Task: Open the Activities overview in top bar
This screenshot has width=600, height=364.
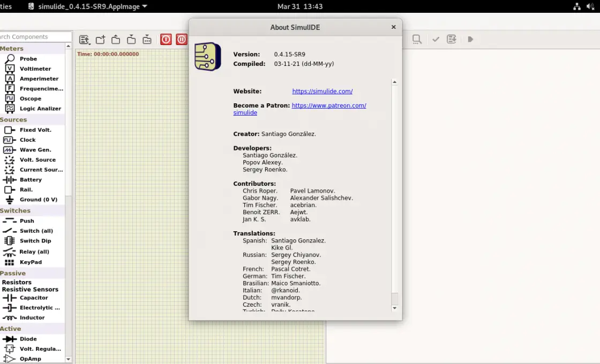Action: (x=6, y=6)
